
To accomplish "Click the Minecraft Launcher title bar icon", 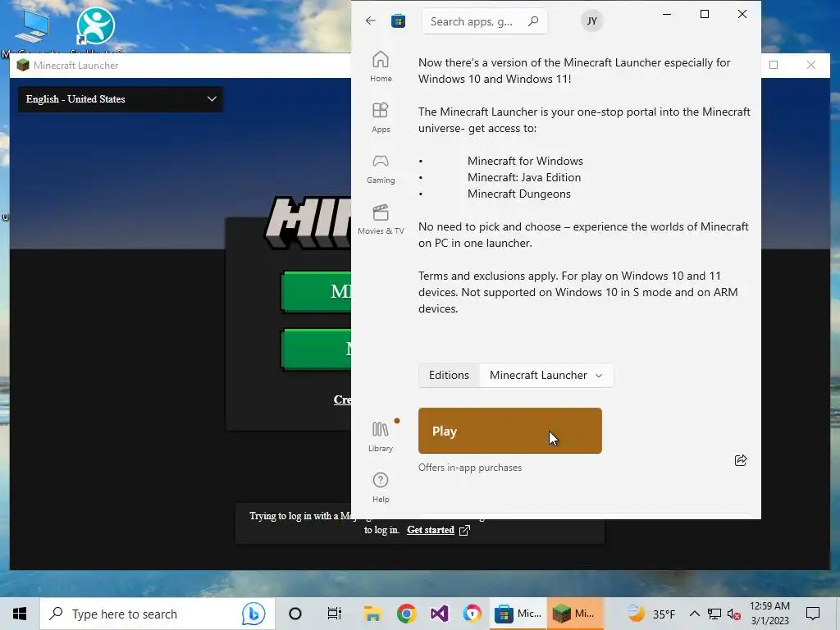I will [x=23, y=66].
